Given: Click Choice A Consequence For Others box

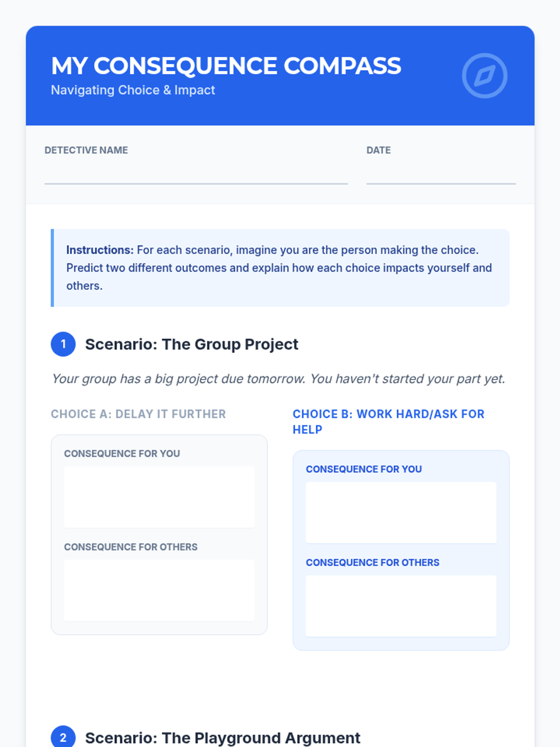Looking at the screenshot, I should [x=159, y=590].
